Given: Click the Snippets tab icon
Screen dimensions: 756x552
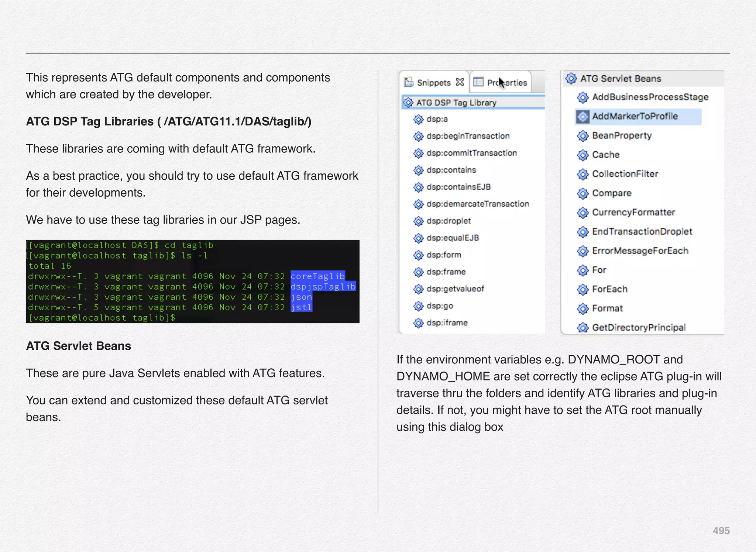Looking at the screenshot, I should 409,82.
